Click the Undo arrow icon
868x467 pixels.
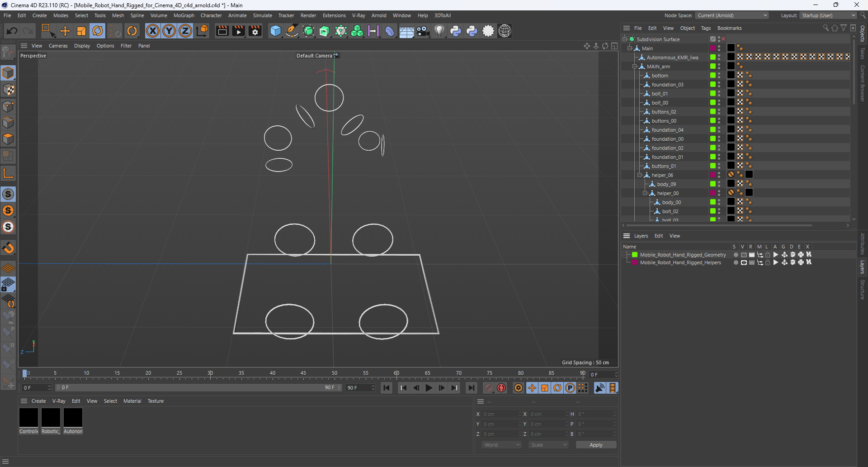(12, 31)
